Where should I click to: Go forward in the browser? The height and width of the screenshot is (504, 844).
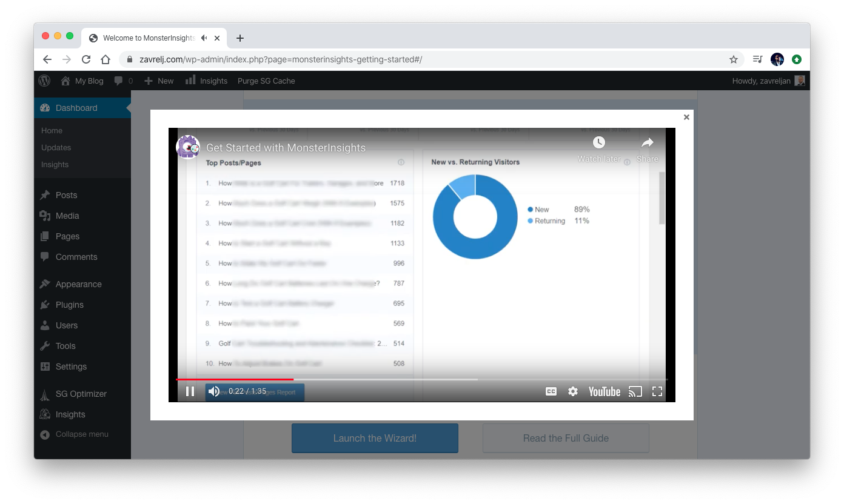[67, 59]
